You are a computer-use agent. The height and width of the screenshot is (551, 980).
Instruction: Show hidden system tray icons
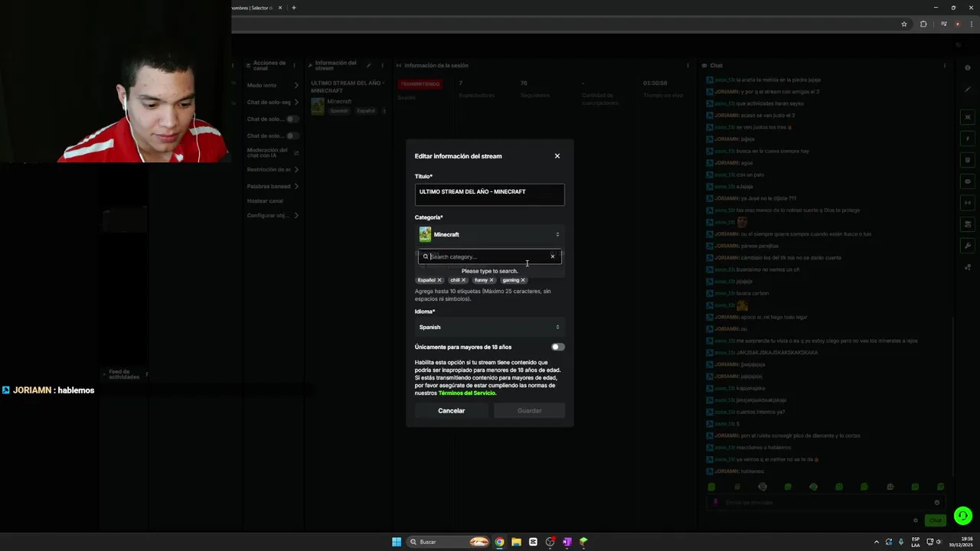877,542
